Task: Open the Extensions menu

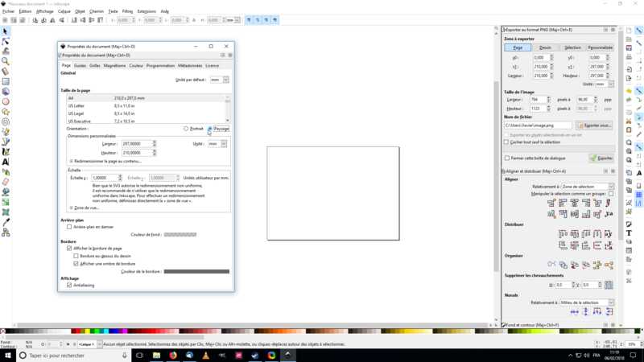Action: pyautogui.click(x=147, y=11)
